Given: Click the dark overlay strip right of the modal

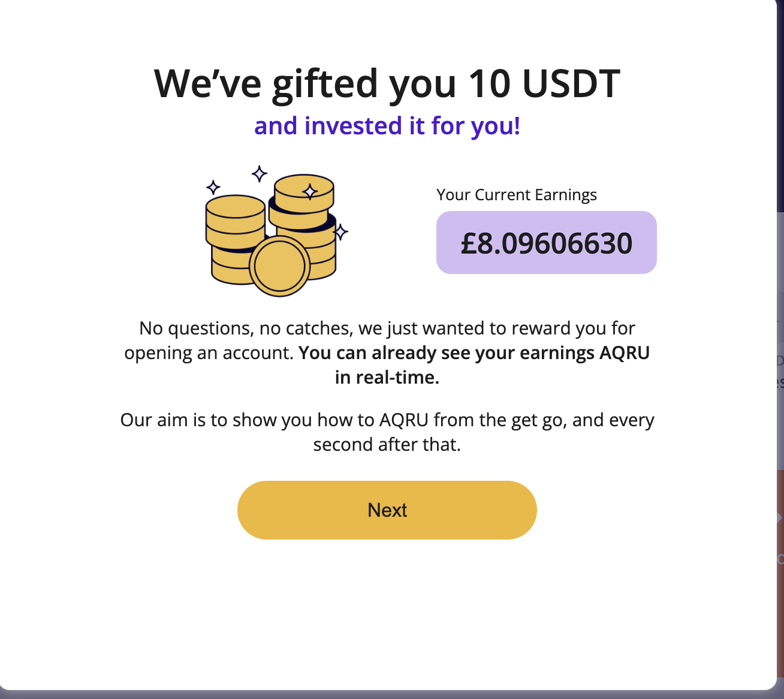Looking at the screenshot, I should coord(780,120).
